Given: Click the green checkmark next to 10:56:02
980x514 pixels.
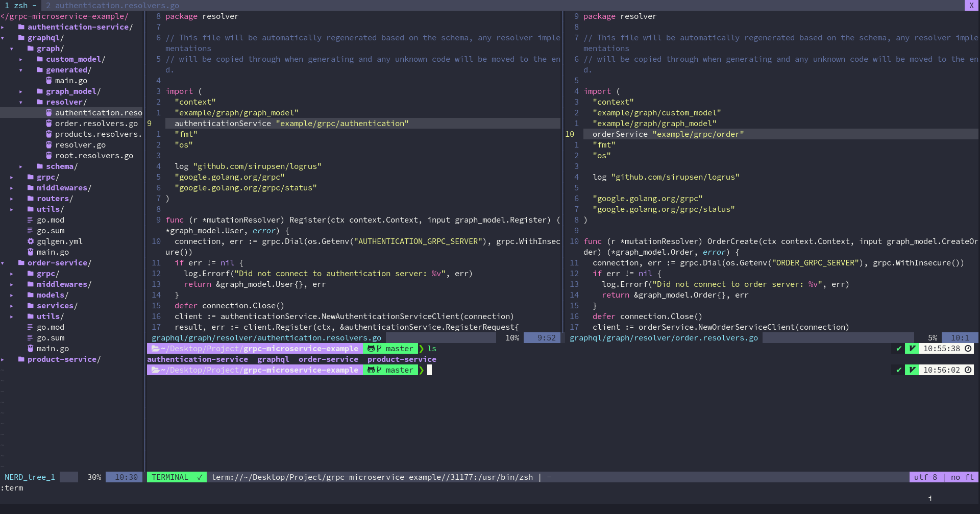Looking at the screenshot, I should [x=899, y=370].
